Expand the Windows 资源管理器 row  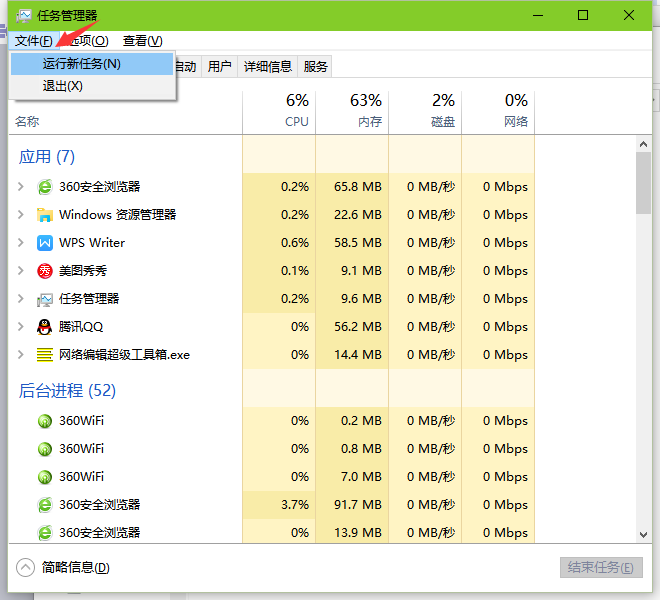click(20, 215)
